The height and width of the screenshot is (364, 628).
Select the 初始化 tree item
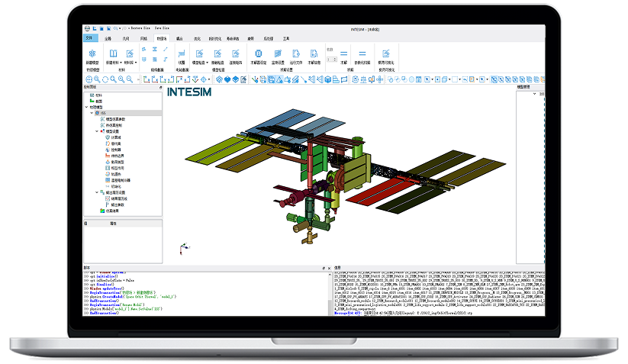coord(111,186)
